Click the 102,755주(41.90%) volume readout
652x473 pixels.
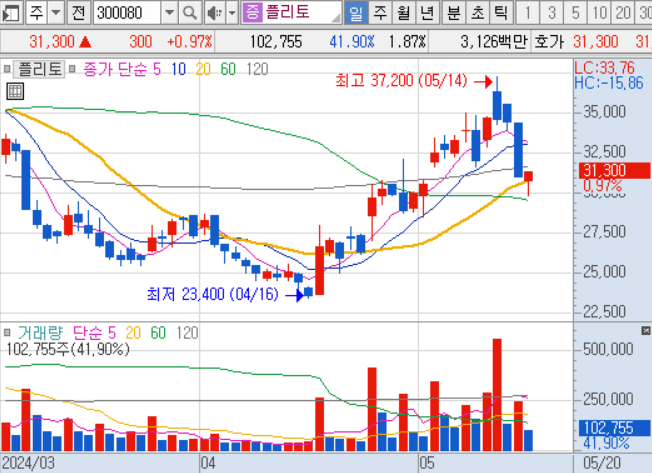point(67,349)
